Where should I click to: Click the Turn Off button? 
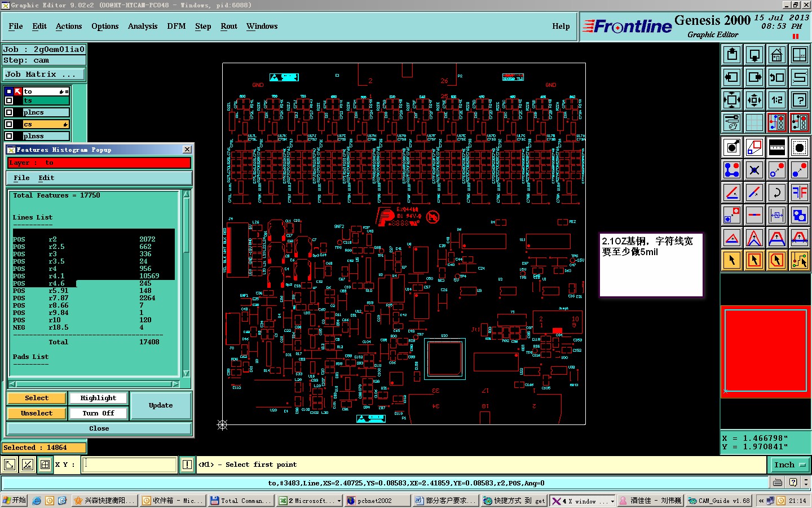tap(98, 413)
